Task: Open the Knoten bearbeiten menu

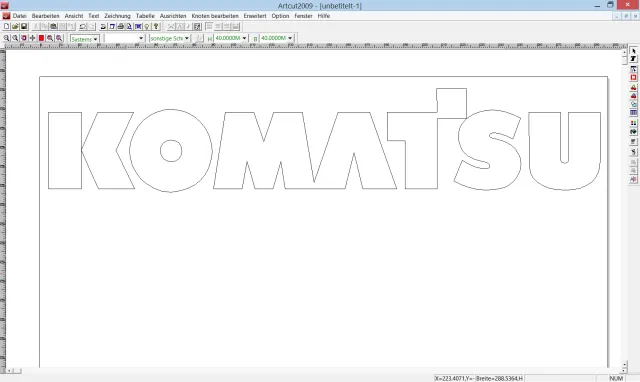Action: (x=215, y=16)
